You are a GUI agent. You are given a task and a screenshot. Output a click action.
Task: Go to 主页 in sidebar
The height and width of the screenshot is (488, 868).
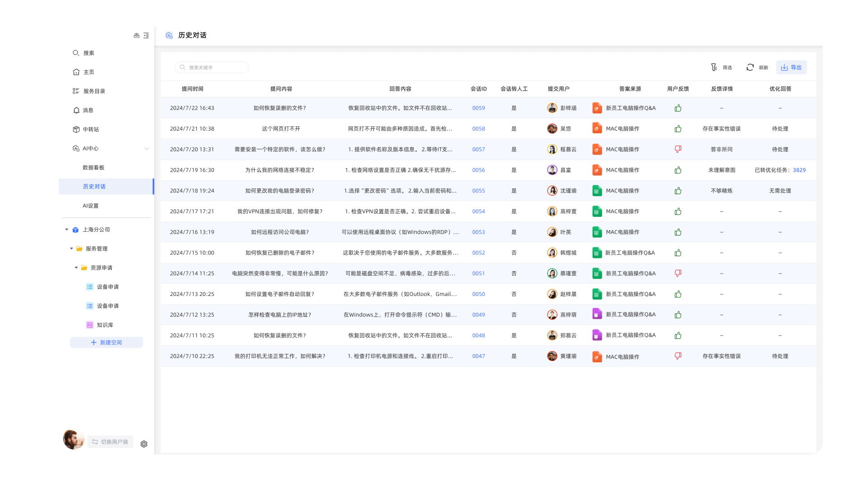pyautogui.click(x=83, y=72)
